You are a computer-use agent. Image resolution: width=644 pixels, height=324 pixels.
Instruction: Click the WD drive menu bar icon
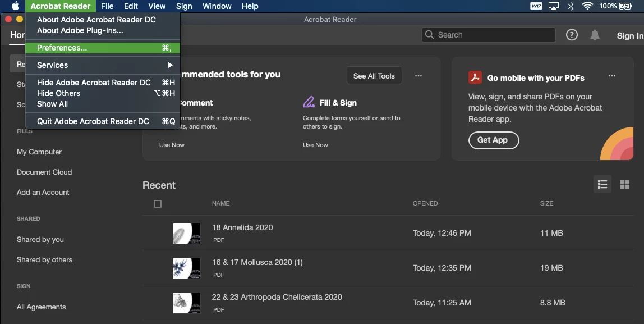coord(536,6)
